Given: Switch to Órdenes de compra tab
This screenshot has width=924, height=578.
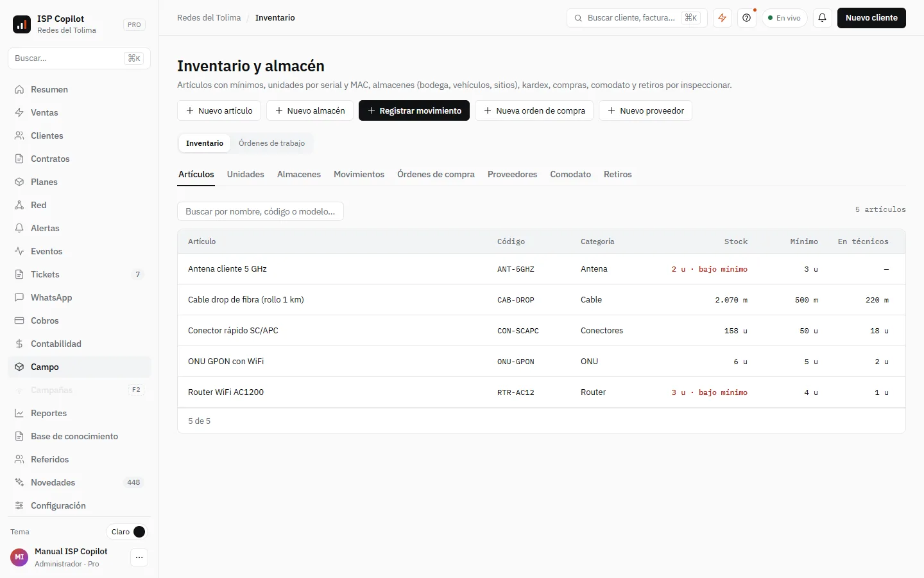Looking at the screenshot, I should click(x=436, y=174).
